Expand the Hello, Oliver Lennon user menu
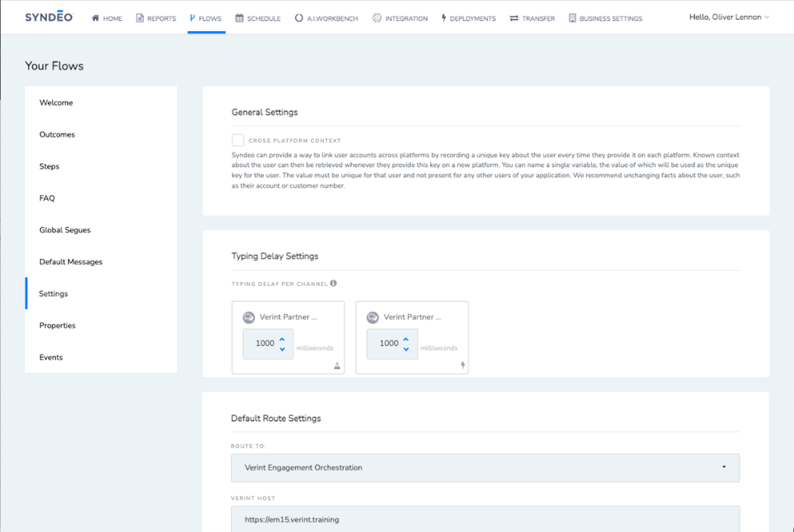This screenshot has width=794, height=532. [x=729, y=17]
